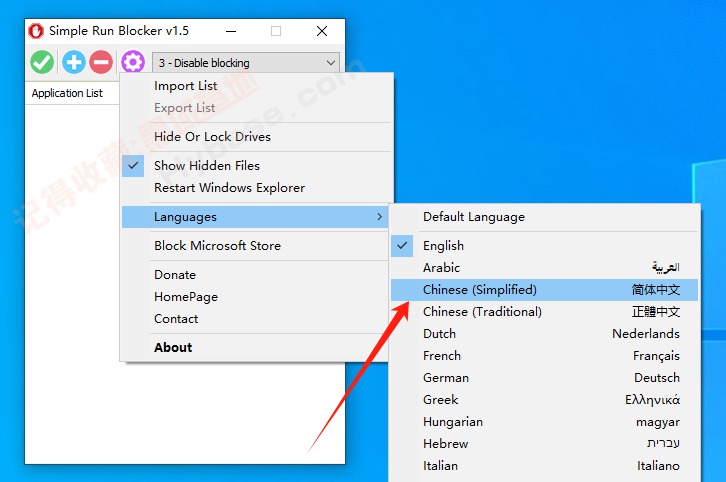726x482 pixels.
Task: Click the green checkmark apply button
Action: pos(42,62)
